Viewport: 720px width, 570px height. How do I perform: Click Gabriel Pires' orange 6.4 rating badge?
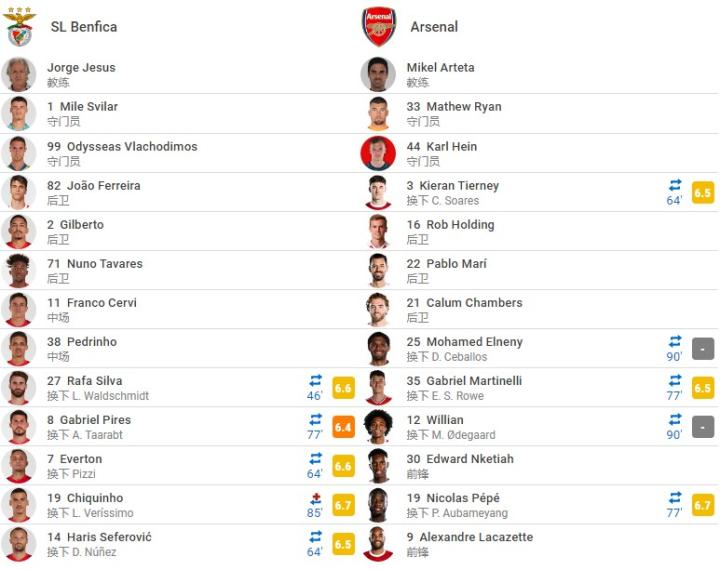tap(343, 427)
